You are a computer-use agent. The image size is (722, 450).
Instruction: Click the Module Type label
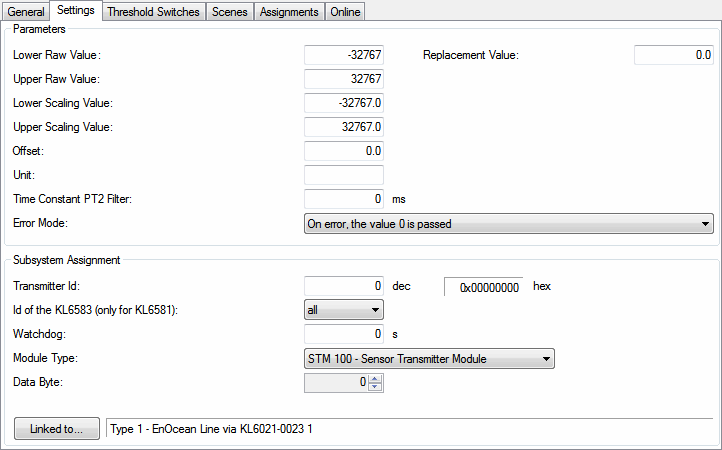click(x=46, y=358)
